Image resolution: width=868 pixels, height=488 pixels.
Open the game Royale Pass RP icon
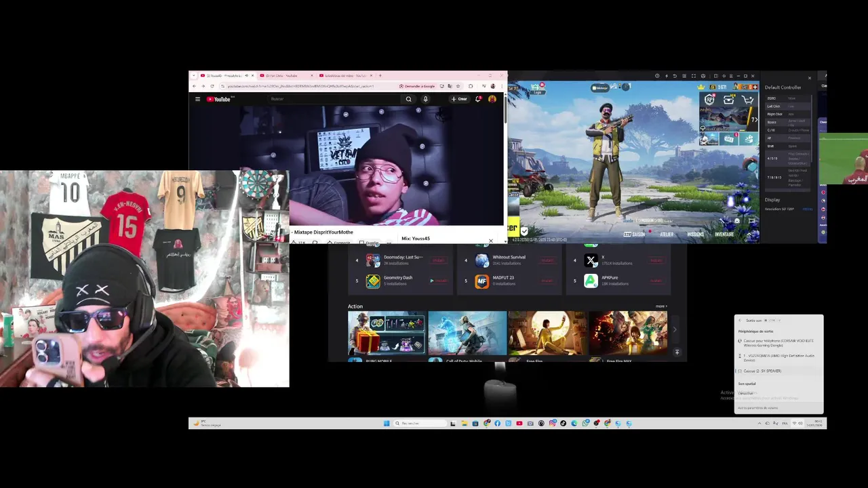[x=709, y=100]
